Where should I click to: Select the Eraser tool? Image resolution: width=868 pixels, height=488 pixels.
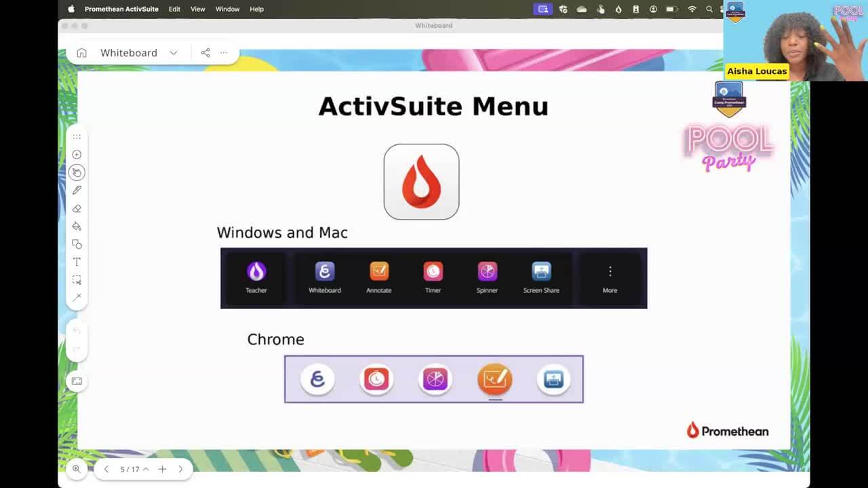pyautogui.click(x=77, y=209)
